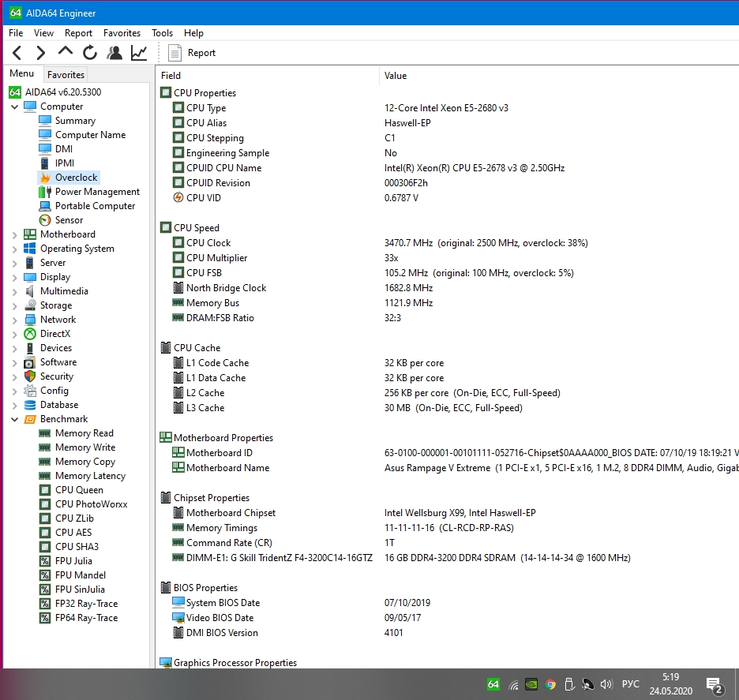The height and width of the screenshot is (700, 739).
Task: Open Memory Read benchmark icon
Action: pyautogui.click(x=45, y=433)
